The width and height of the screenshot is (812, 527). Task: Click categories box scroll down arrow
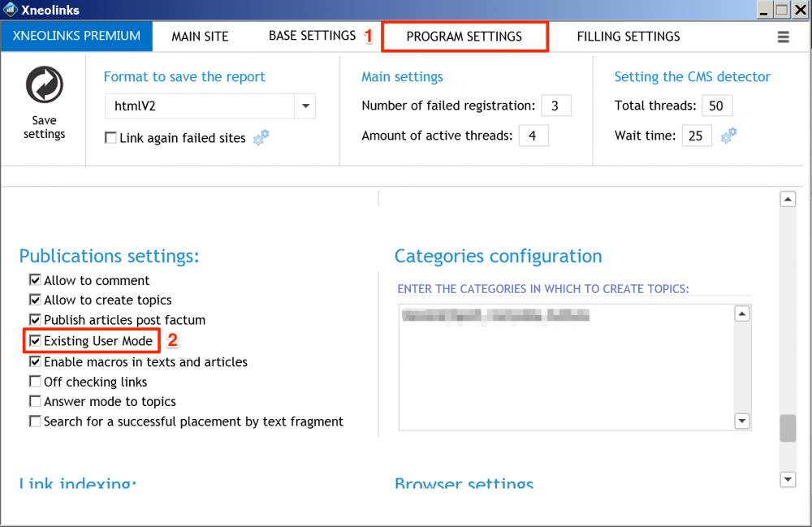(742, 421)
